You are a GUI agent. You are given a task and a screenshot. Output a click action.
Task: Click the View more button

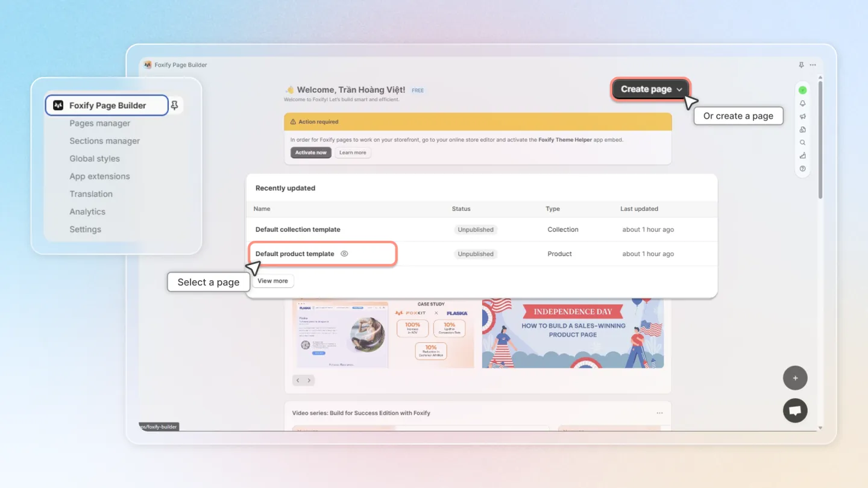pyautogui.click(x=272, y=281)
